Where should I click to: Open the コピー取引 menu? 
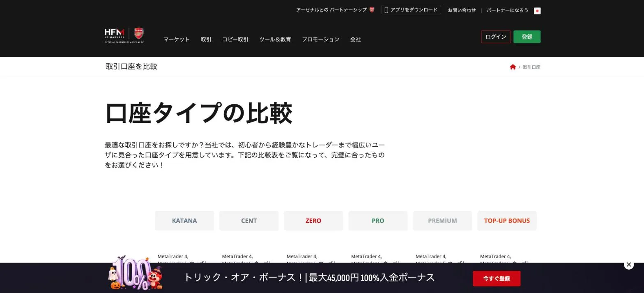click(x=235, y=39)
